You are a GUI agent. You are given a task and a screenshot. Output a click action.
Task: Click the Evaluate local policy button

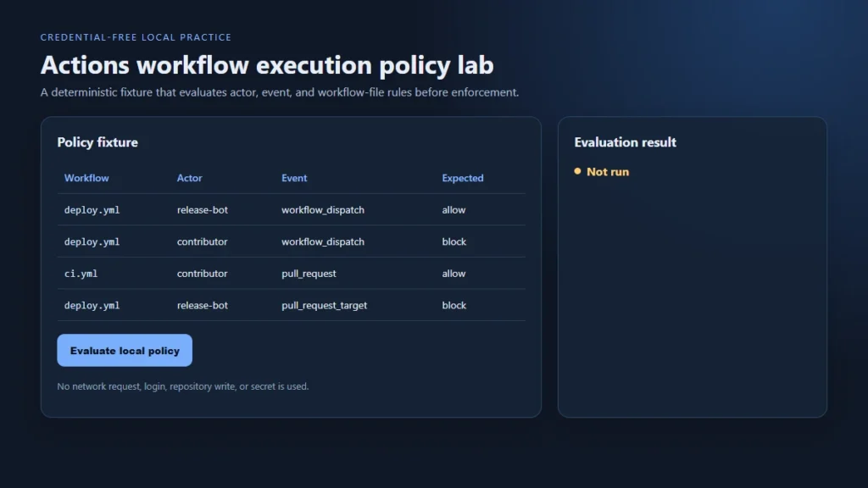(125, 350)
